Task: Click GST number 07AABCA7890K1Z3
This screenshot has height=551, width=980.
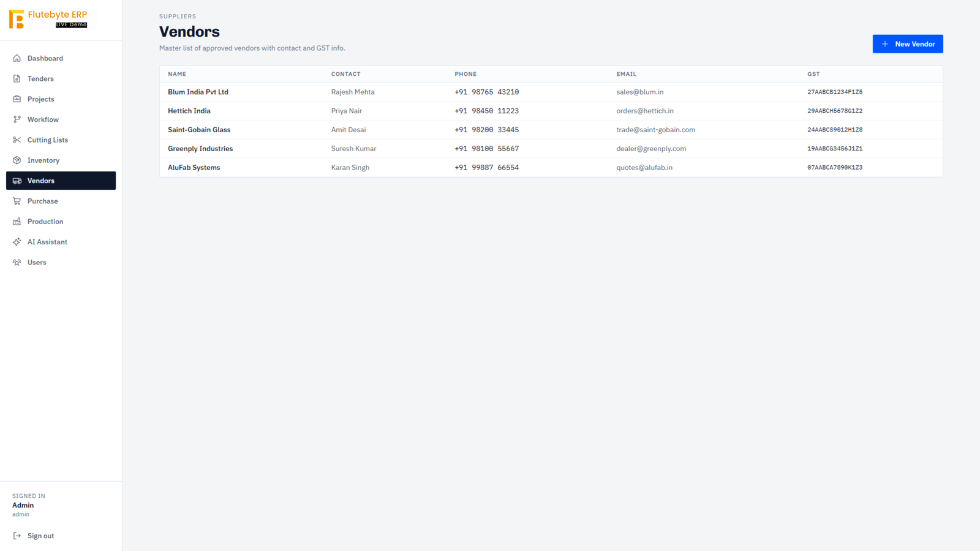Action: pos(835,168)
